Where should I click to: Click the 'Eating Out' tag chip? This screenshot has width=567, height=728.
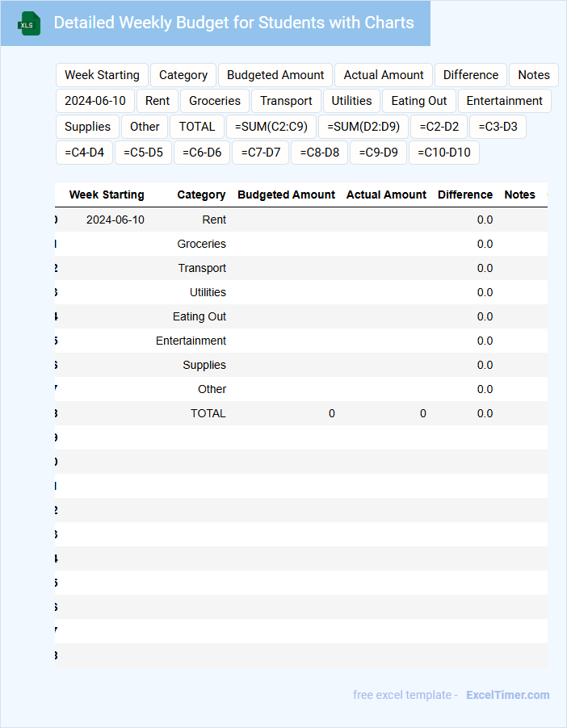coord(418,101)
